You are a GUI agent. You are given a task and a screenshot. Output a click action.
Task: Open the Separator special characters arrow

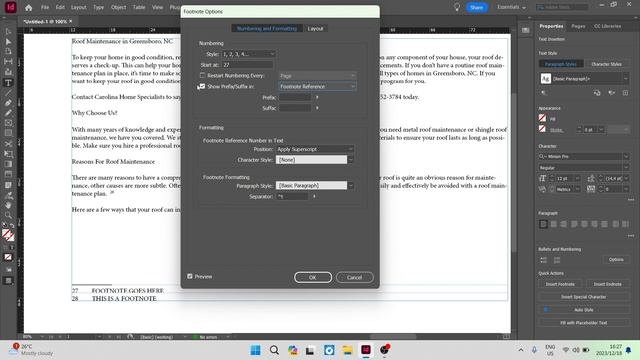coord(314,196)
